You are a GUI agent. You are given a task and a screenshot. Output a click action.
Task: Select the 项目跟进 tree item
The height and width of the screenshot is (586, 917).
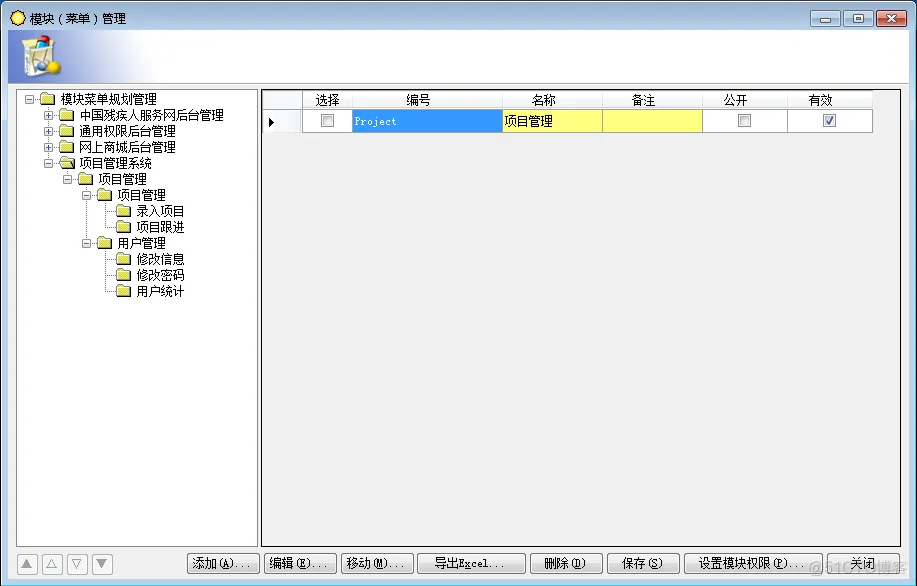tap(160, 227)
